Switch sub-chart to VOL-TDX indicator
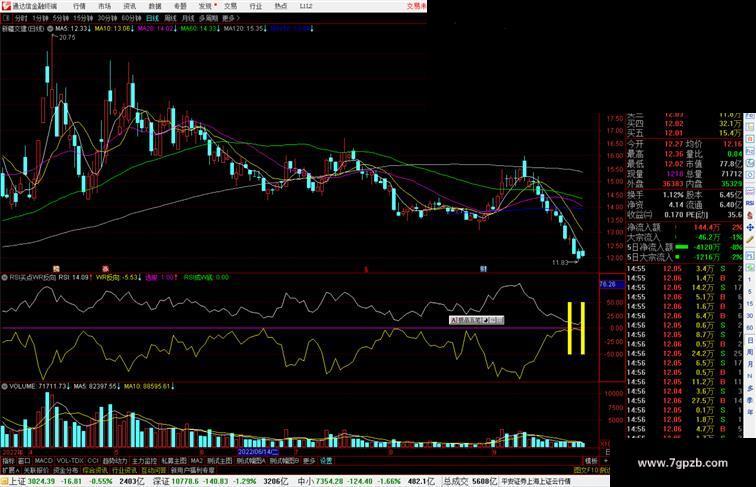Image resolution: width=756 pixels, height=487 pixels. click(x=70, y=461)
